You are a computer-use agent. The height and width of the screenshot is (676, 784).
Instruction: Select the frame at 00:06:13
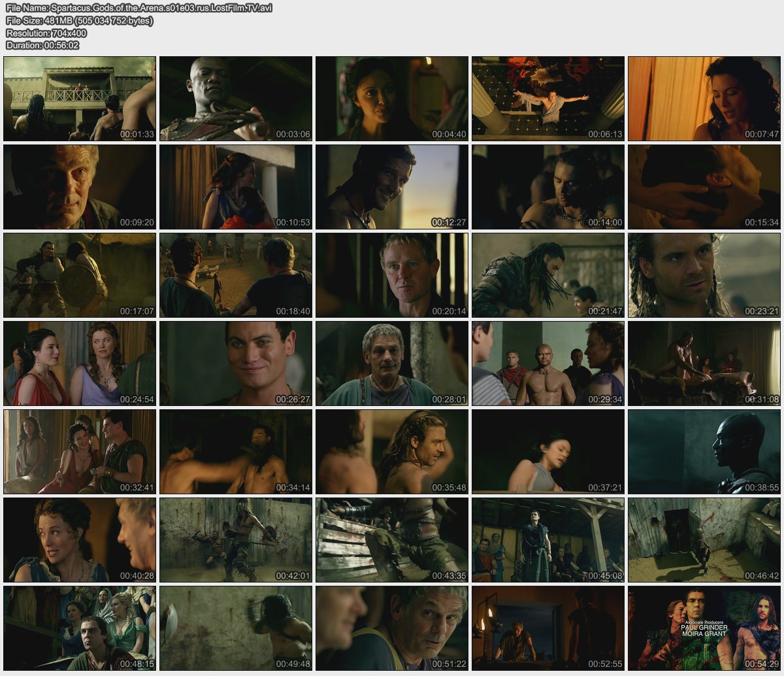548,99
